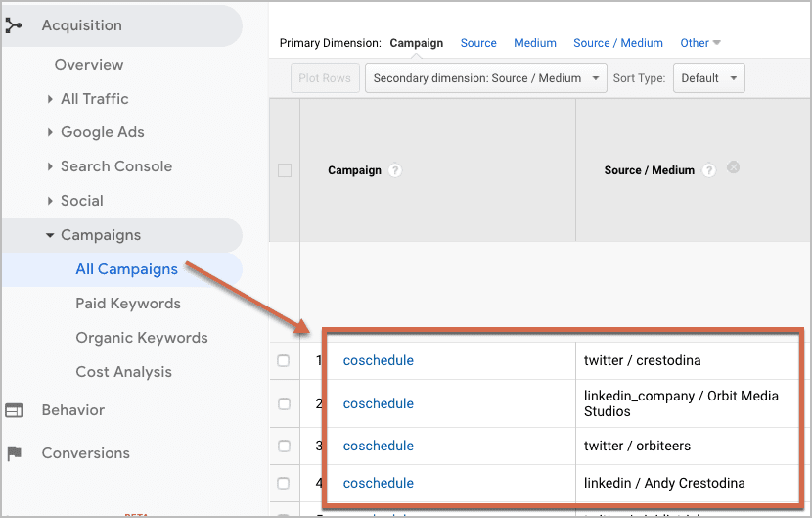
Task: Switch primary dimension to Source
Action: pos(478,43)
